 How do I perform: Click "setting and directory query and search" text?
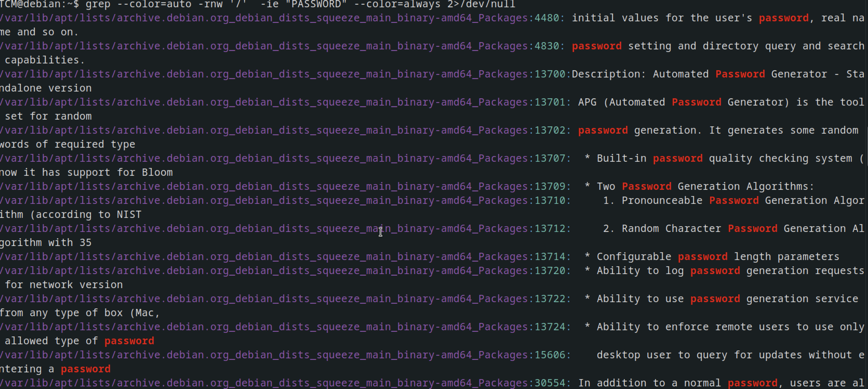[x=746, y=46]
